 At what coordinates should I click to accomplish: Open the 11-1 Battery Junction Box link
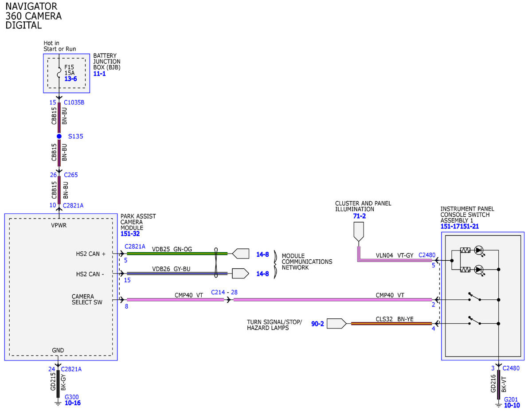[x=99, y=74]
